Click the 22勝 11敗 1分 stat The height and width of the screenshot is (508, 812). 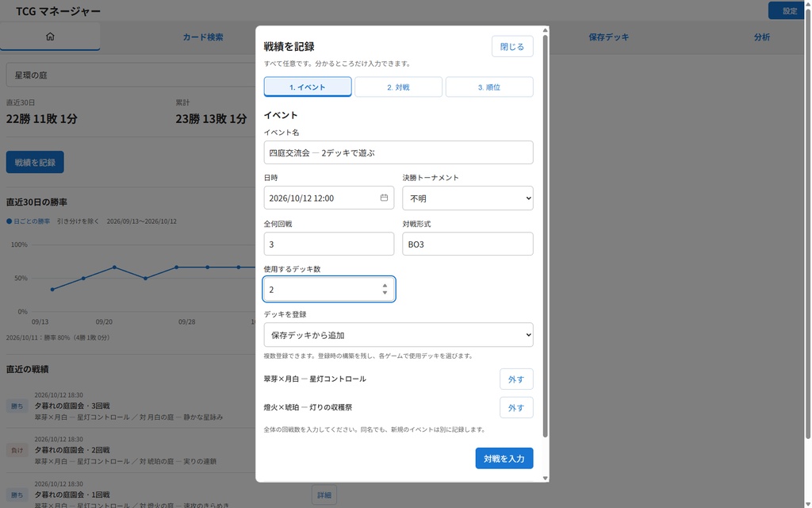point(42,119)
